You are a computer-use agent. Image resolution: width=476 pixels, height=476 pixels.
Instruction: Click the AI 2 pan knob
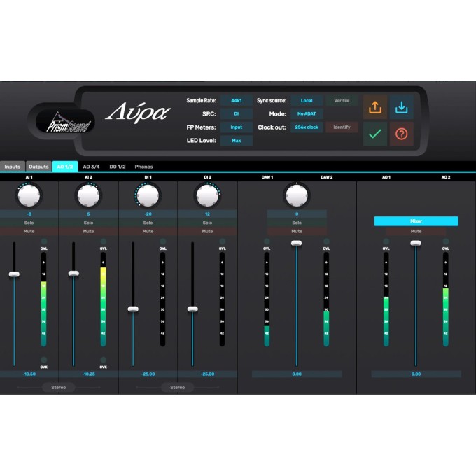88,195
